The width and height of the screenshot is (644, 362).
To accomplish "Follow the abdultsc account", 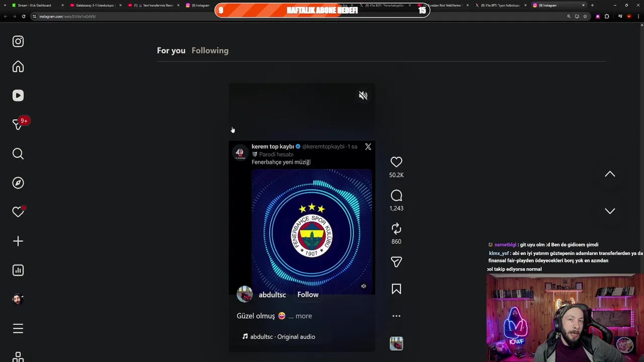I will (308, 295).
